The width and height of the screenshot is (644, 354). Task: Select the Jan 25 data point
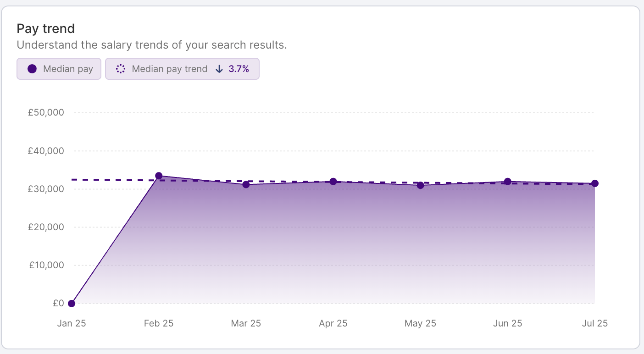(72, 303)
